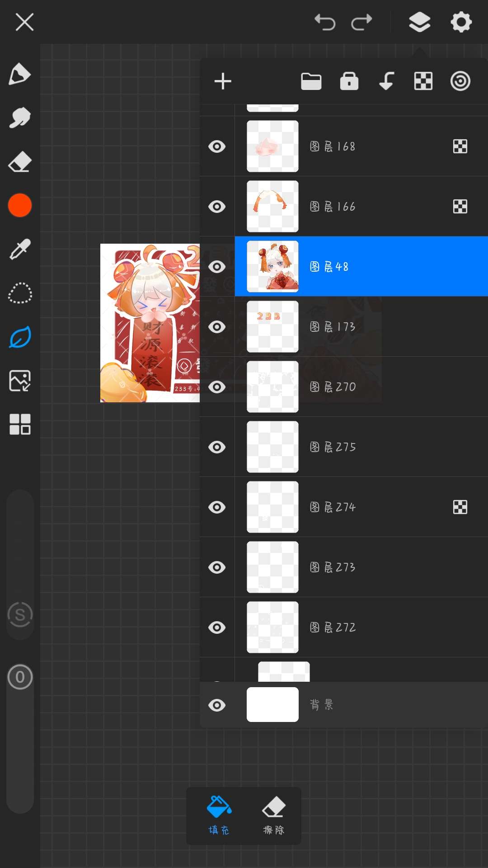
Task: Open thumbnail of 图层166 hair arc
Action: pos(272,207)
